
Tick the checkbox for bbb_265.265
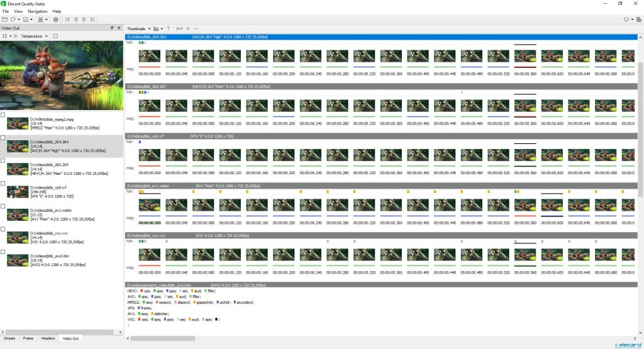3,160
